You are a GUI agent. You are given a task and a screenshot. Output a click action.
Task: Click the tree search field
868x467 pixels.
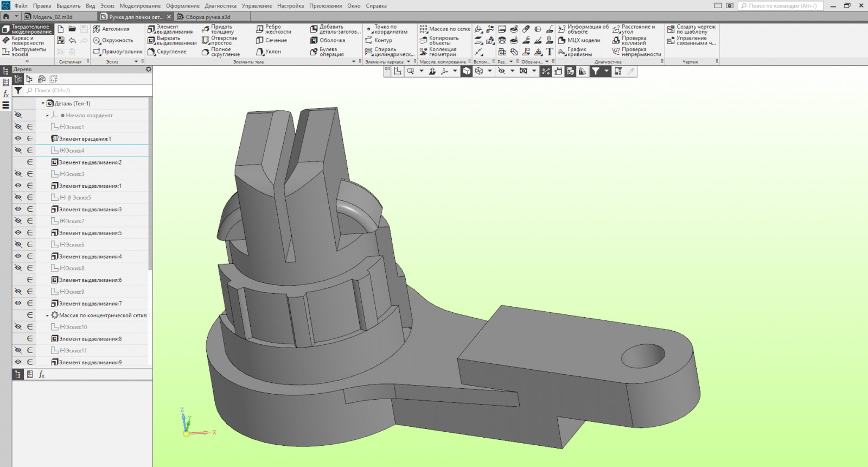(x=87, y=91)
